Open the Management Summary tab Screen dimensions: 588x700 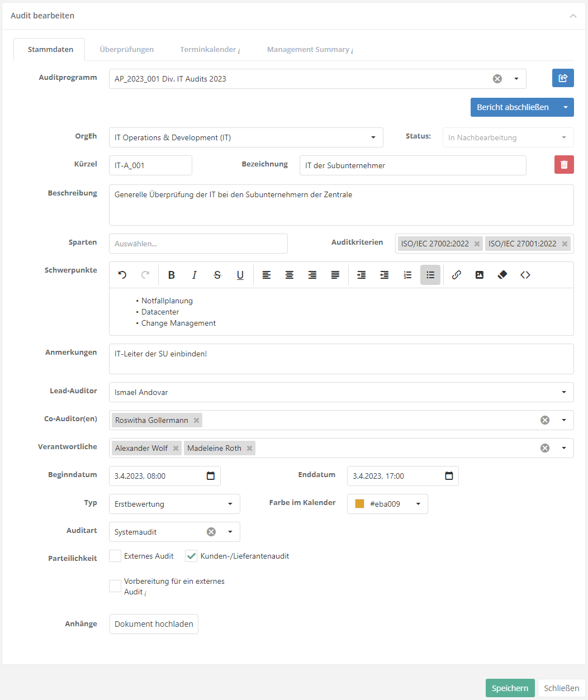click(309, 49)
